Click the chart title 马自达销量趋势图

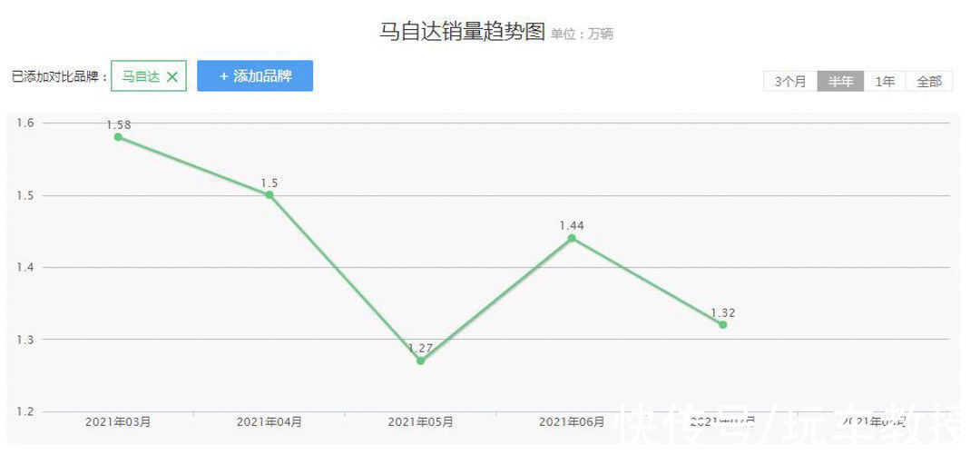(463, 32)
